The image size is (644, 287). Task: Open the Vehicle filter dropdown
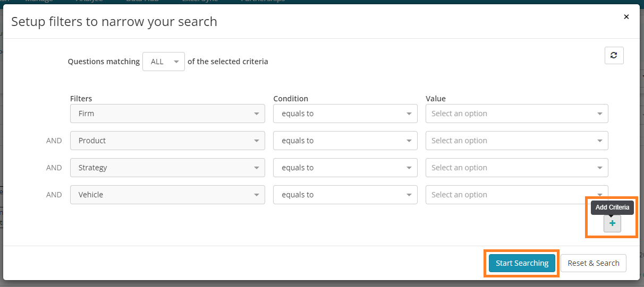(167, 195)
